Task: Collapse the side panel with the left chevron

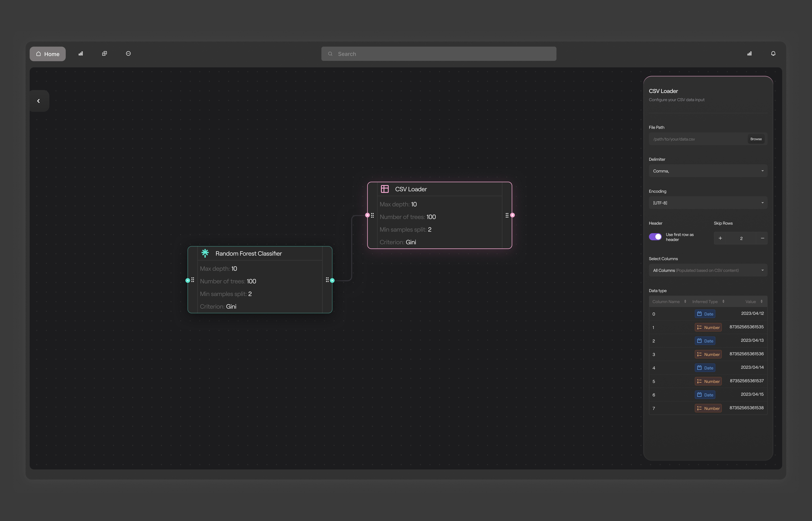Action: pos(39,100)
